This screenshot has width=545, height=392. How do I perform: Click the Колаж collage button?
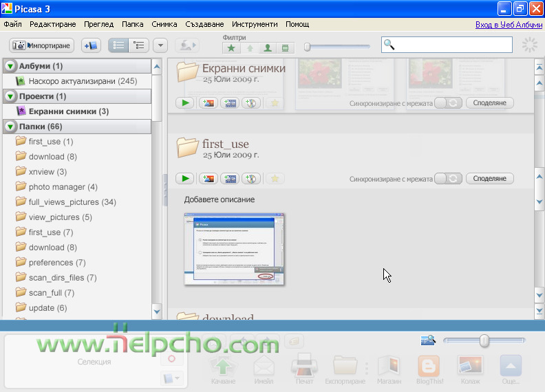[470, 370]
